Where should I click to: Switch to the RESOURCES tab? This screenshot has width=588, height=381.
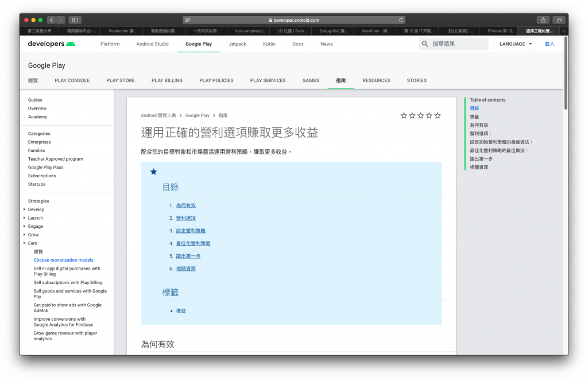click(x=376, y=80)
